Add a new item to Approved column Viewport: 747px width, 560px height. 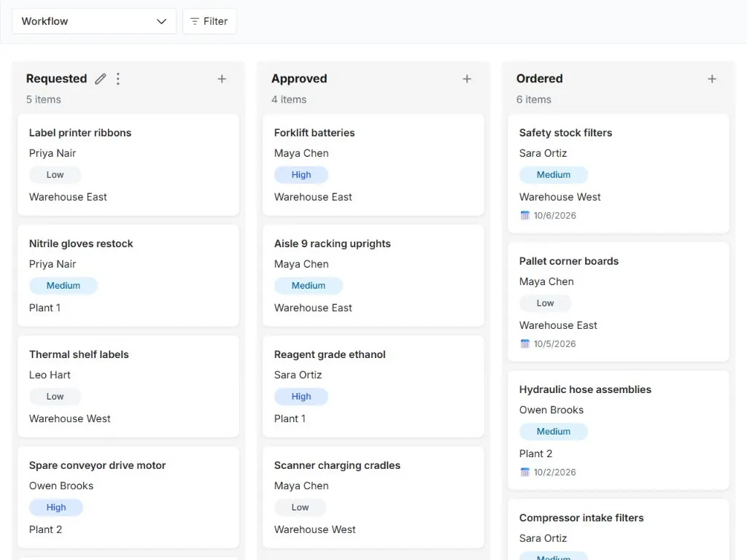coord(467,79)
